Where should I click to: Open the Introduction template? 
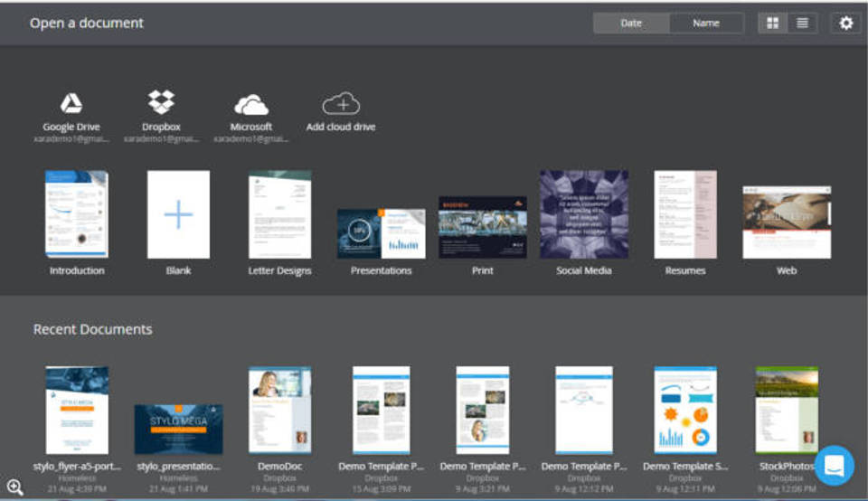pyautogui.click(x=77, y=215)
